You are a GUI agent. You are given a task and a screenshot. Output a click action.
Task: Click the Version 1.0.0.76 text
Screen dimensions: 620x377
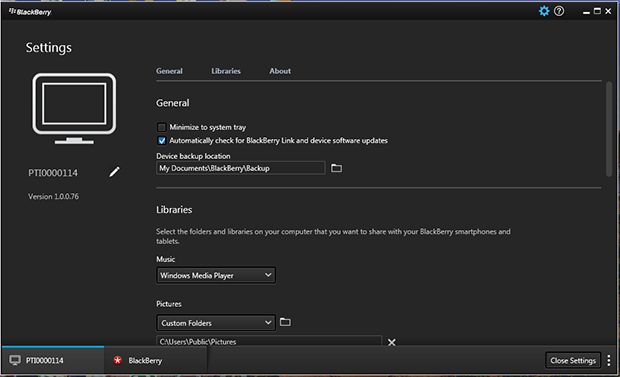click(53, 197)
